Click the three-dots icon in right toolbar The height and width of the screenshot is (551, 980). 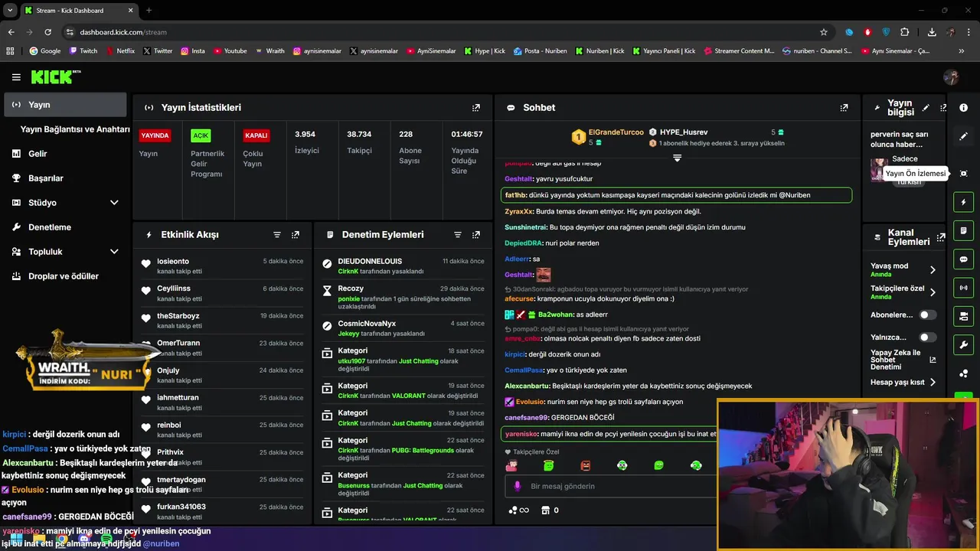click(963, 373)
